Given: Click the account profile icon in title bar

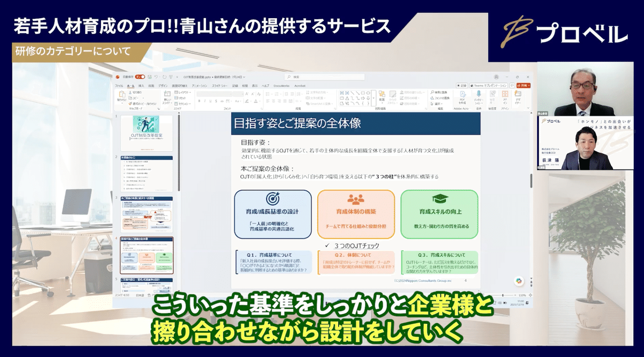Looking at the screenshot, I should click(x=496, y=77).
